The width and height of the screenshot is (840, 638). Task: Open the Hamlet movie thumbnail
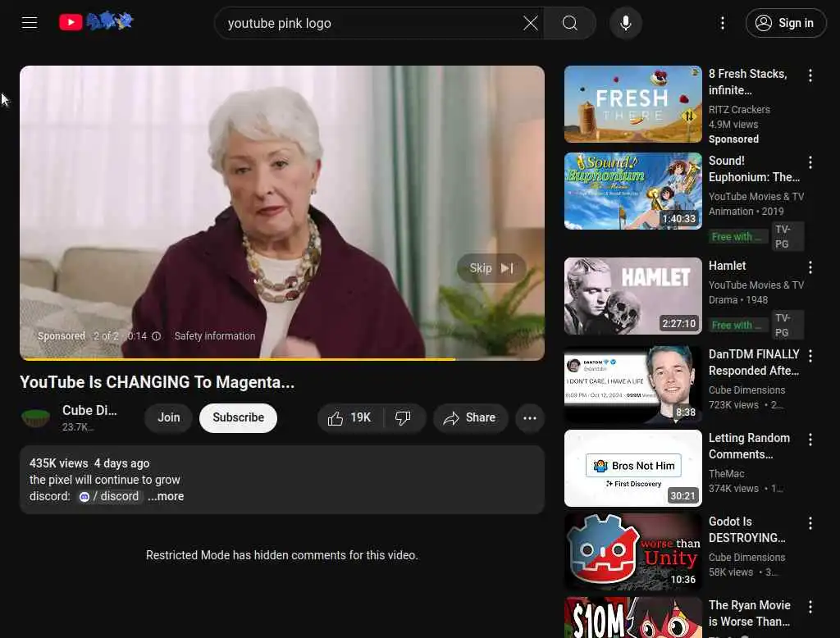[x=632, y=296]
